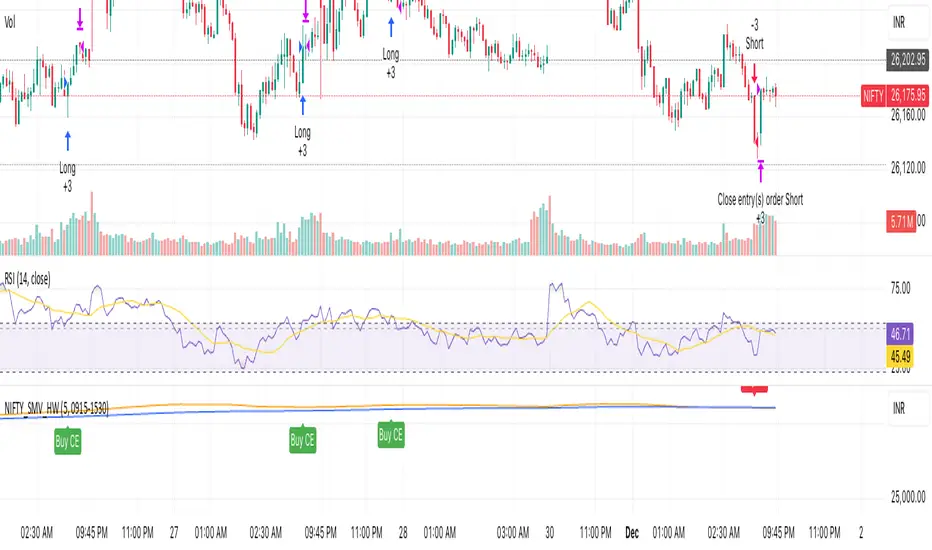
Task: Click the 26,160.00 price axis value
Action: pyautogui.click(x=908, y=115)
